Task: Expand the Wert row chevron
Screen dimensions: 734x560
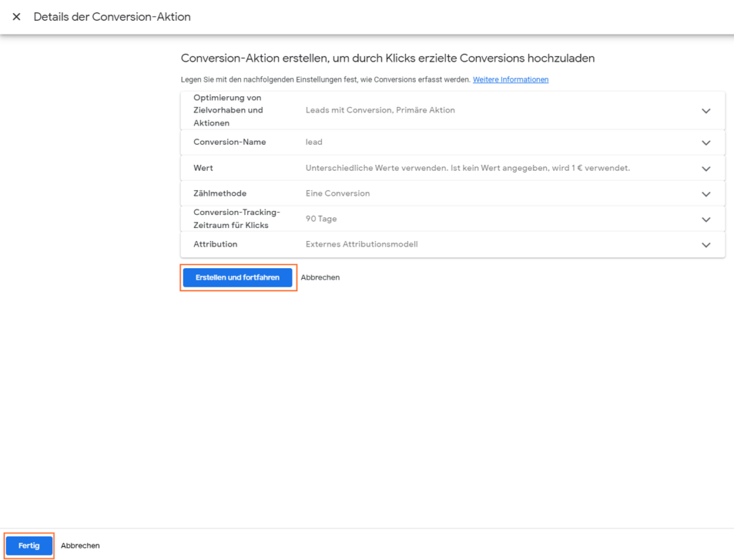Action: [x=706, y=169]
